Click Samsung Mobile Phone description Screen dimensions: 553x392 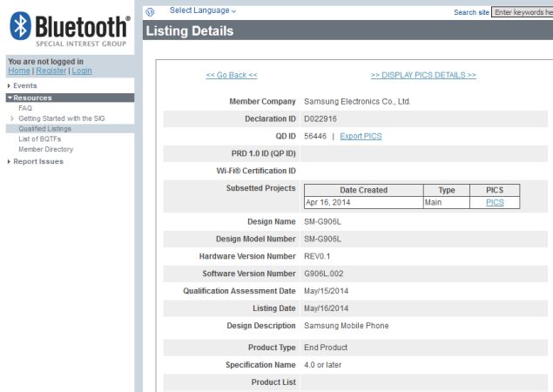(x=347, y=326)
